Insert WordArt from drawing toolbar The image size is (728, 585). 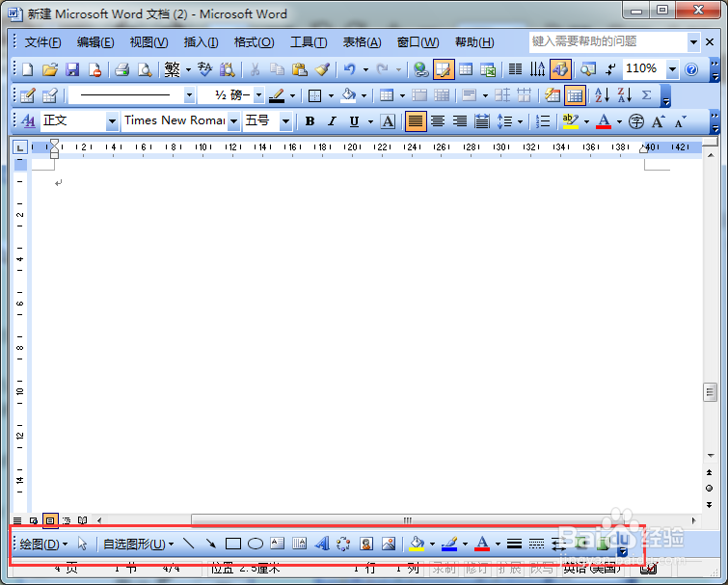point(322,544)
